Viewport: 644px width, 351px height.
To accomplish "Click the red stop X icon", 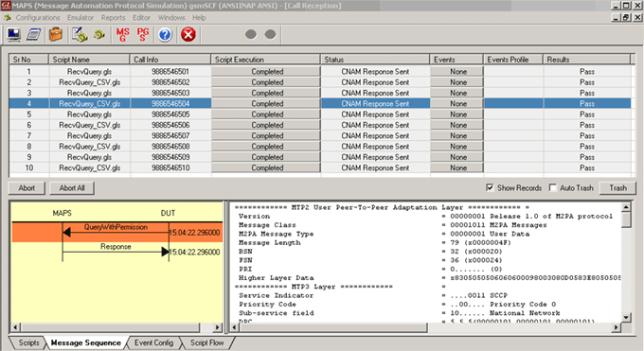I will [188, 34].
